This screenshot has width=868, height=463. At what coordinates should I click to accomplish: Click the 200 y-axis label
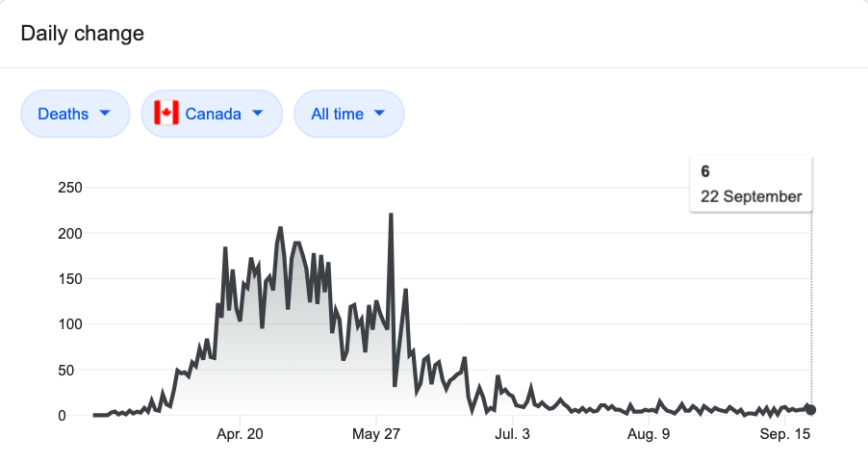(x=69, y=234)
